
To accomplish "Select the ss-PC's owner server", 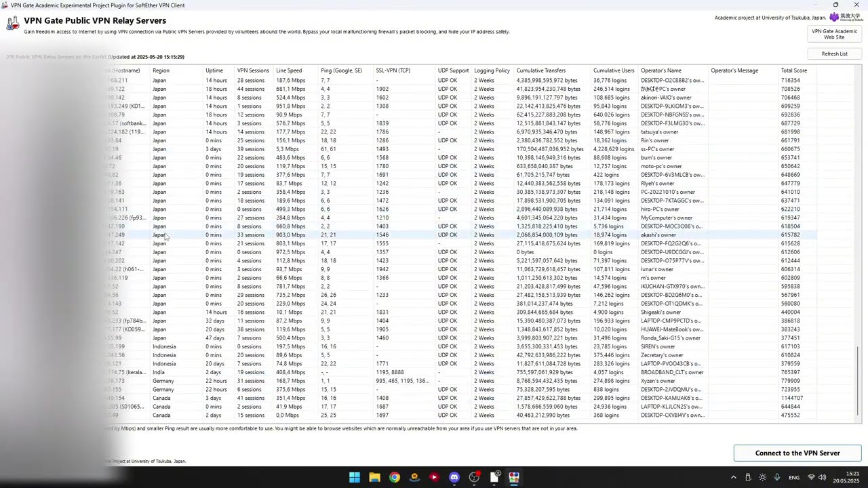I will point(461,149).
